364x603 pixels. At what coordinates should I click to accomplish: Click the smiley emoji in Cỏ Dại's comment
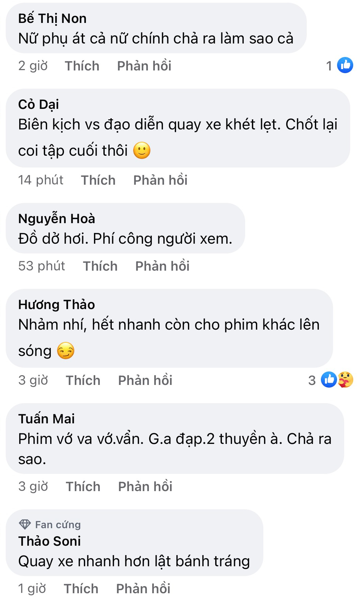142,150
